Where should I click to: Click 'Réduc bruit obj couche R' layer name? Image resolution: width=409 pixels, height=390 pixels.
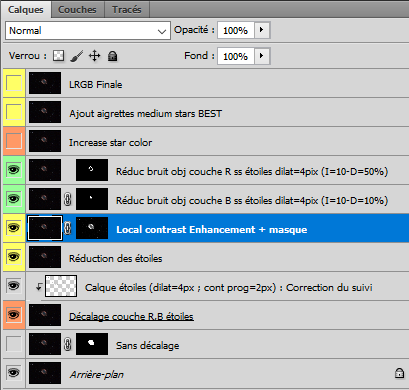click(x=252, y=172)
